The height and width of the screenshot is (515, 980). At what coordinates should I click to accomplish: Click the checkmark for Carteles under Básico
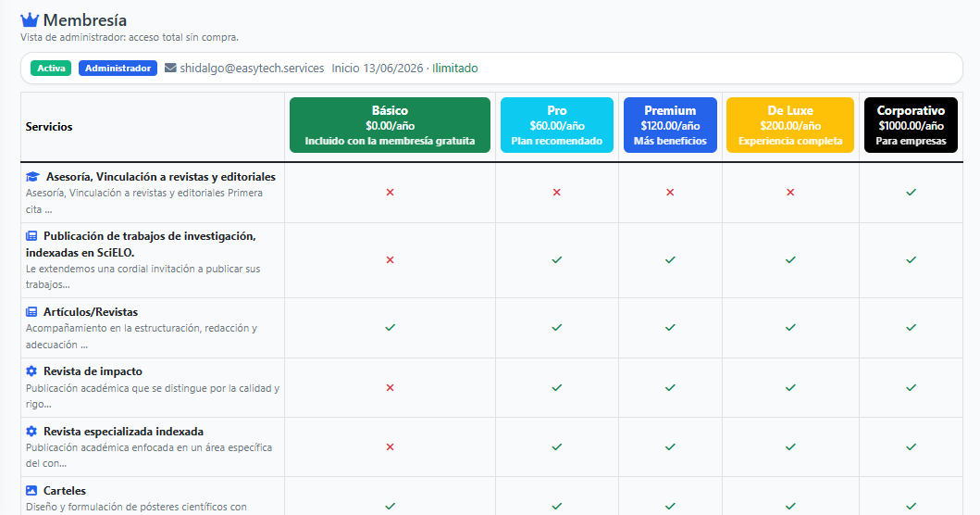point(390,506)
